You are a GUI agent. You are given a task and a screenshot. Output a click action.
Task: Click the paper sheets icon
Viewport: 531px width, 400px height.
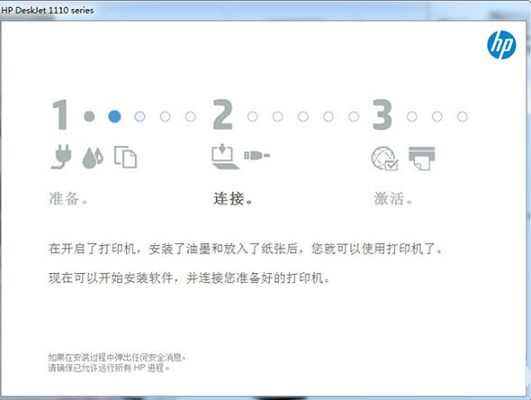[125, 157]
